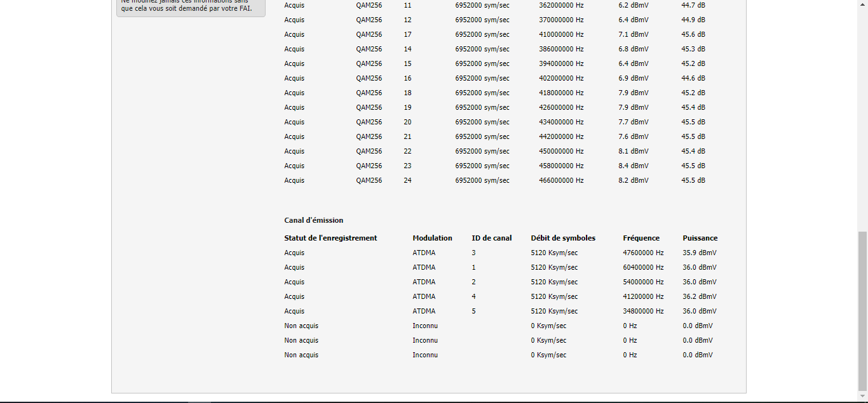
Task: Click the "Débit de symboles" column header
Action: click(x=563, y=238)
